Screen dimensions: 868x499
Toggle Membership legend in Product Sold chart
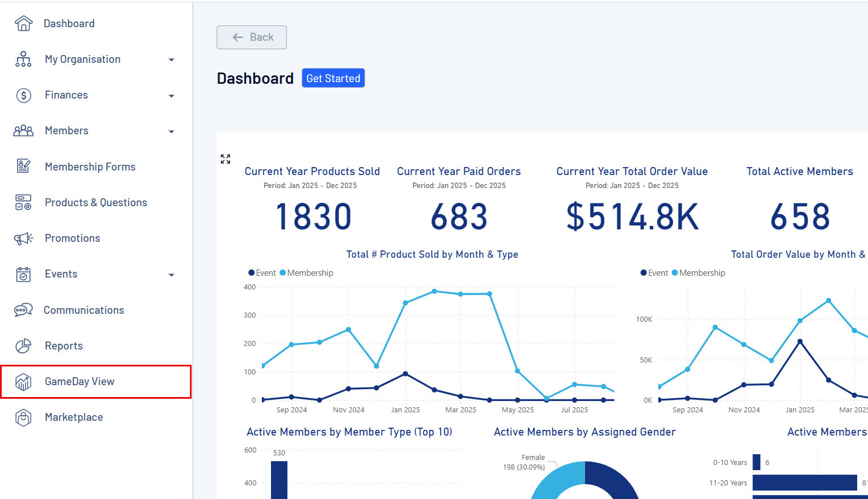[306, 273]
